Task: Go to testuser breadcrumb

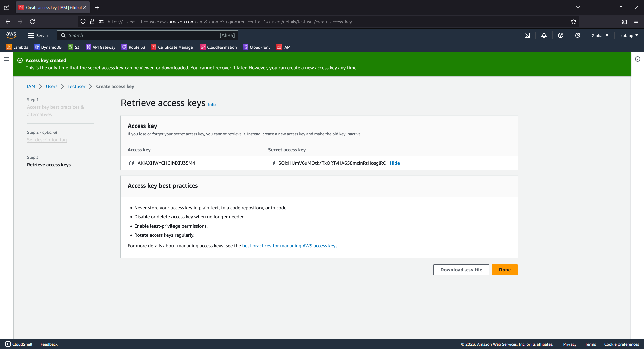Action: (x=77, y=87)
